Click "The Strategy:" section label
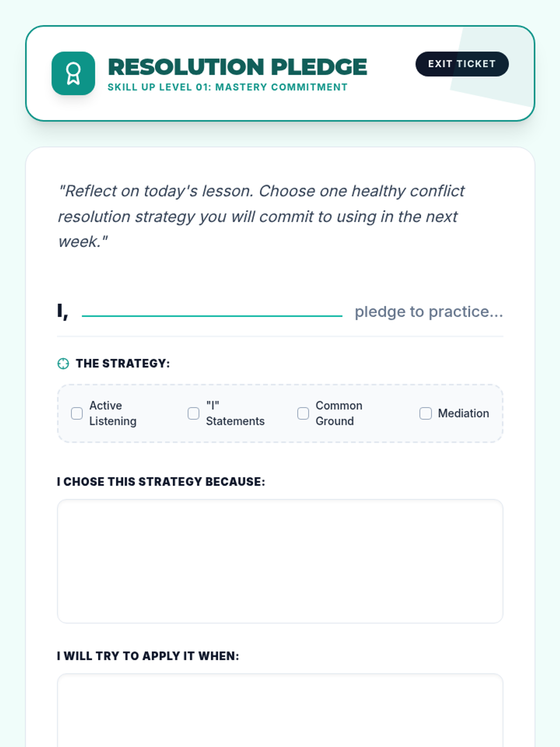560x747 pixels. pos(123,364)
